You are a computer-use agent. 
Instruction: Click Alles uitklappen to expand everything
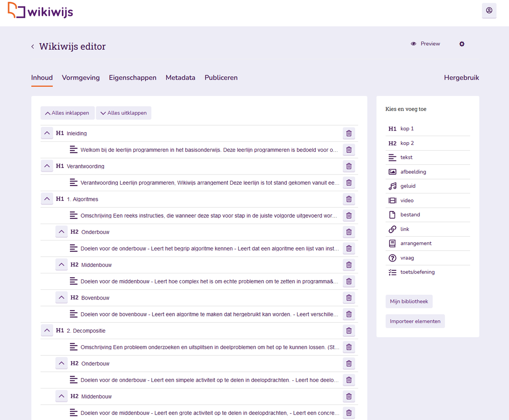click(124, 113)
